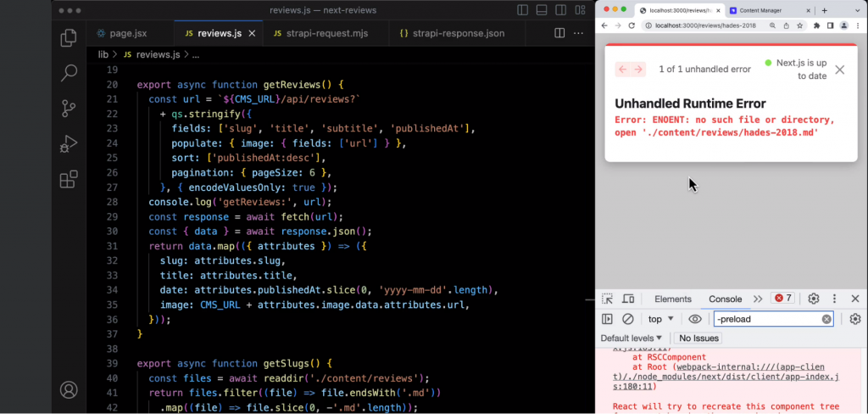The image size is (868, 414).
Task: Show the console sidebar
Action: pyautogui.click(x=607, y=319)
